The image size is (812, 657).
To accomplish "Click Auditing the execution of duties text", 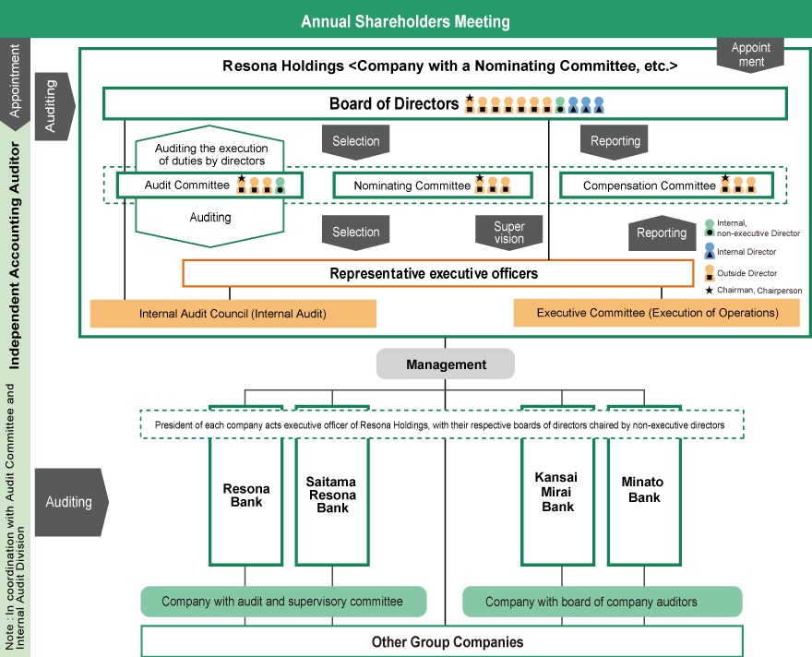I will 211,154.
